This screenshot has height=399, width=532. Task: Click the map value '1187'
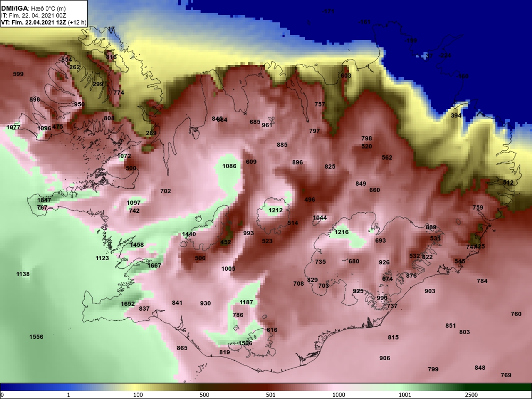click(x=246, y=302)
